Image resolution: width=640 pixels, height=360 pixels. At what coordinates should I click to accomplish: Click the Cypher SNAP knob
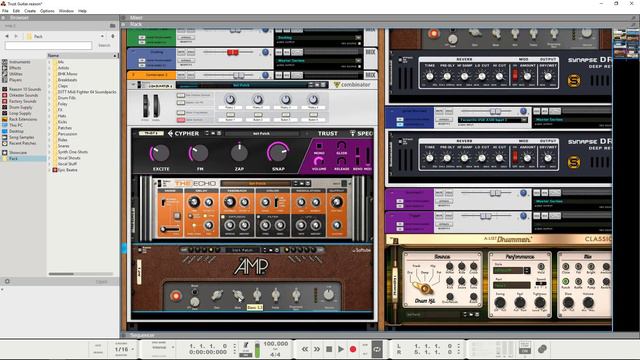click(x=278, y=152)
